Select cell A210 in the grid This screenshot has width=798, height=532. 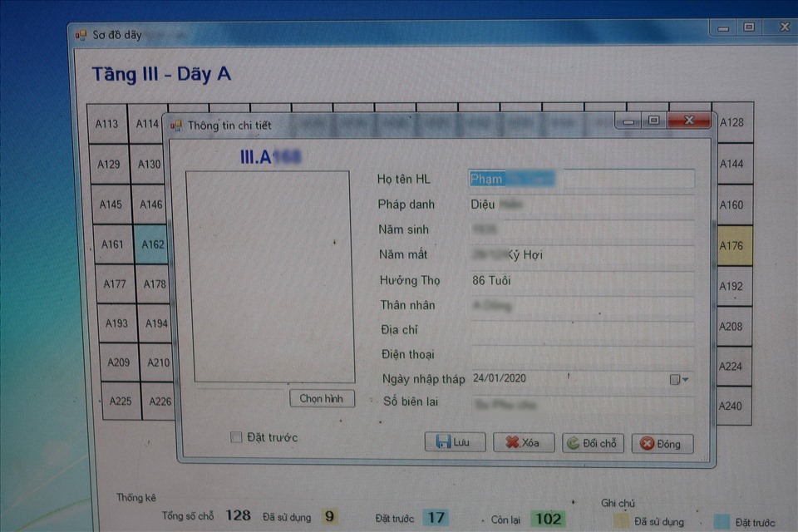click(158, 362)
